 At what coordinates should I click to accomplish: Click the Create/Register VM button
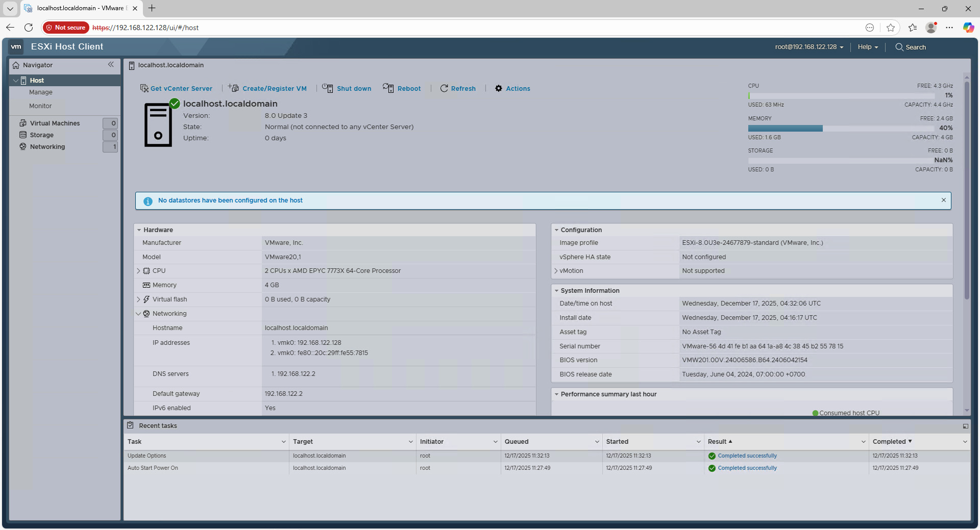pos(267,88)
